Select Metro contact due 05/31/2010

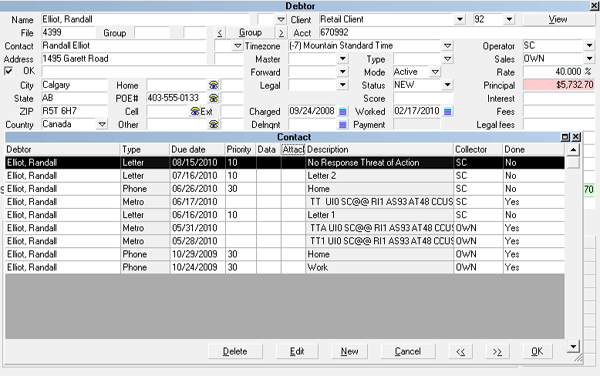[x=285, y=228]
